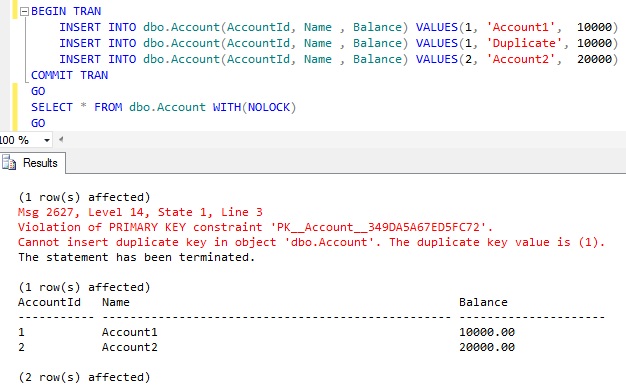Click 'Account1' string in first INSERT
The width and height of the screenshot is (626, 388).
521,27
